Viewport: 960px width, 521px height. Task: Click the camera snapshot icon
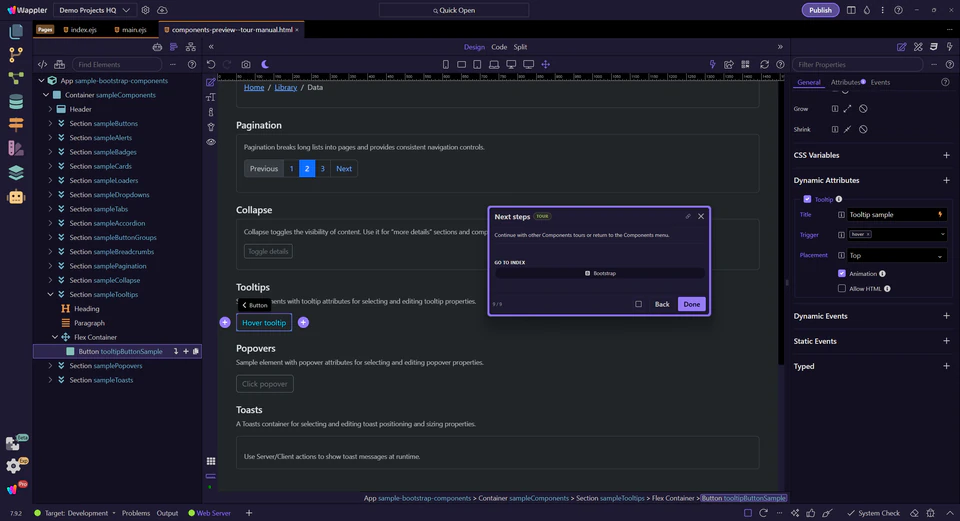[246, 64]
